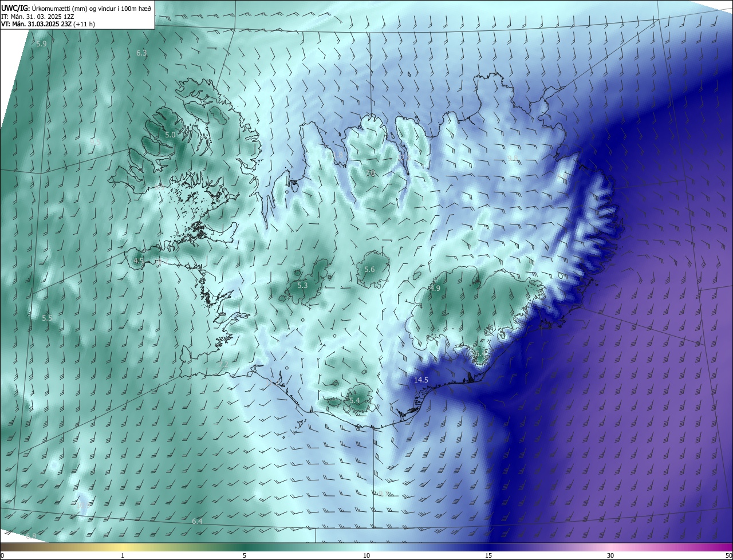Click the 5.0 value over the Westfjords
733x560 pixels.
tap(170, 135)
